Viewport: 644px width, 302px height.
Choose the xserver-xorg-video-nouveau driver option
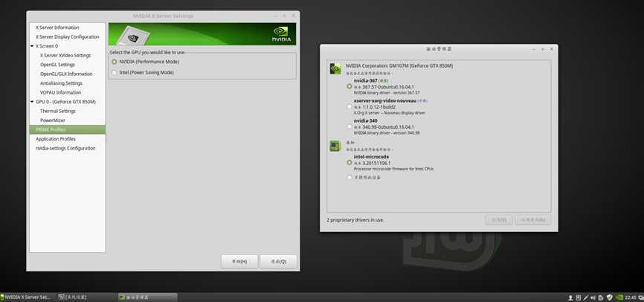[350, 106]
